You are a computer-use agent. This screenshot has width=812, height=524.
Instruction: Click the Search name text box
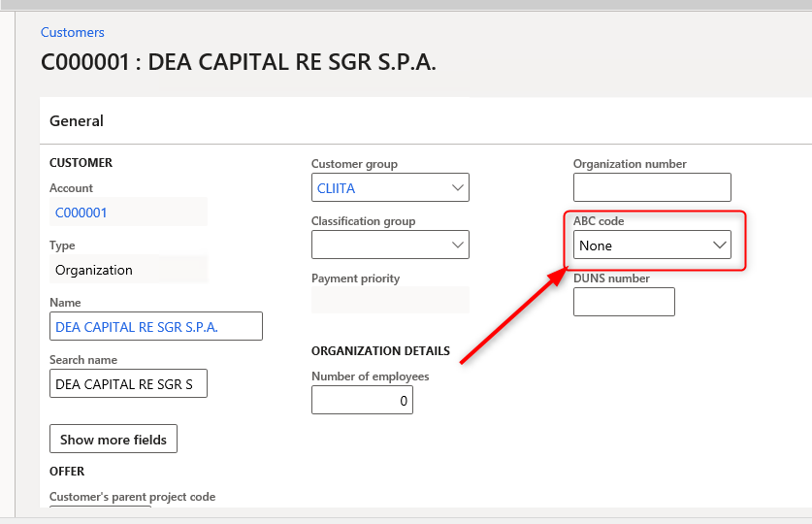click(x=128, y=384)
